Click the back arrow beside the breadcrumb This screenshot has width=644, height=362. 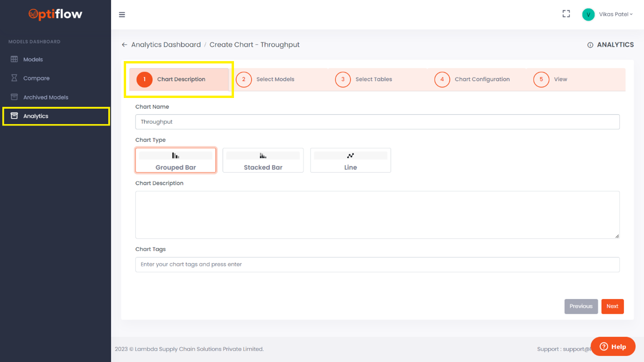click(x=124, y=44)
